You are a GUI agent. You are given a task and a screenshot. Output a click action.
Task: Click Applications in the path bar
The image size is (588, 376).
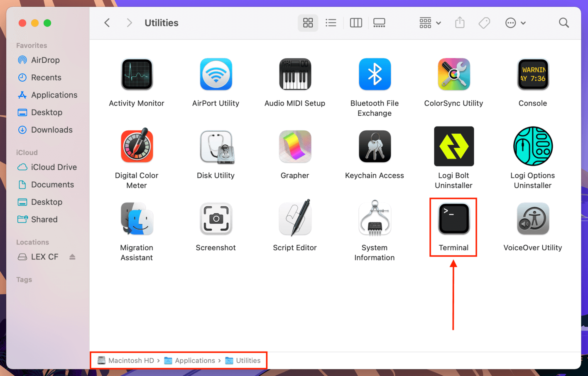[194, 361]
